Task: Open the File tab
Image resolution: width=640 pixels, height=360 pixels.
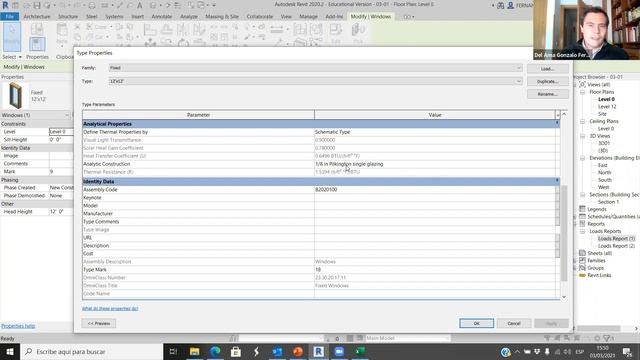Action: (x=9, y=17)
